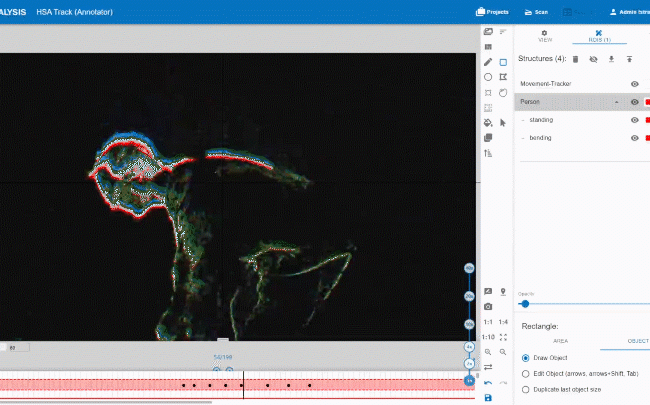Switch to the VIEW tab
Screen dimensions: 650x405
tap(545, 36)
